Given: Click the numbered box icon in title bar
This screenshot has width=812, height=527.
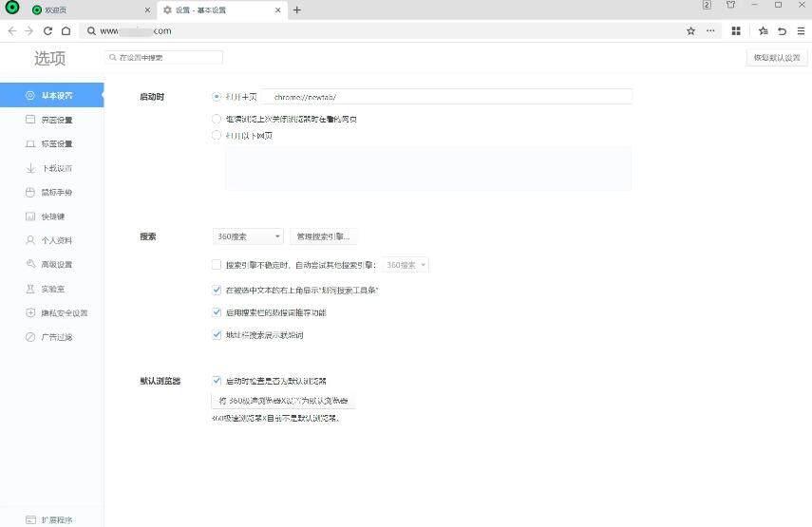Looking at the screenshot, I should click(x=707, y=5).
